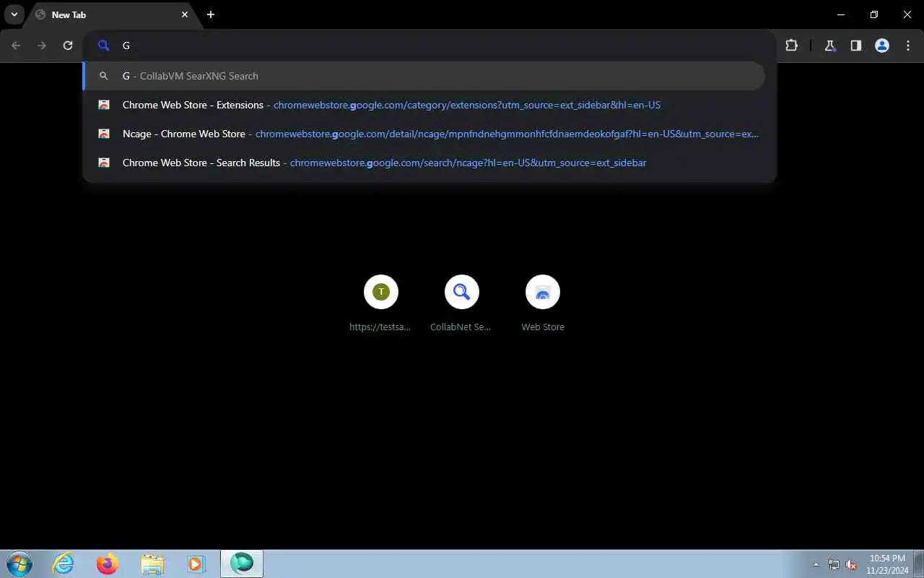Viewport: 924px width, 578px height.
Task: Open the https://testsa... shortcut
Action: (x=381, y=303)
